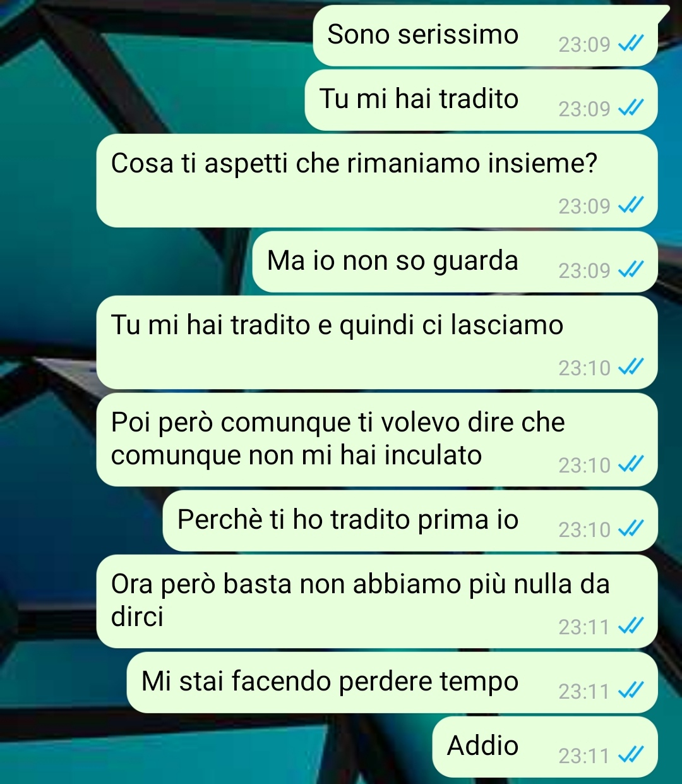682x784 pixels.
Task: Select the 'Ora però basta' message bubble
Action: [377, 601]
